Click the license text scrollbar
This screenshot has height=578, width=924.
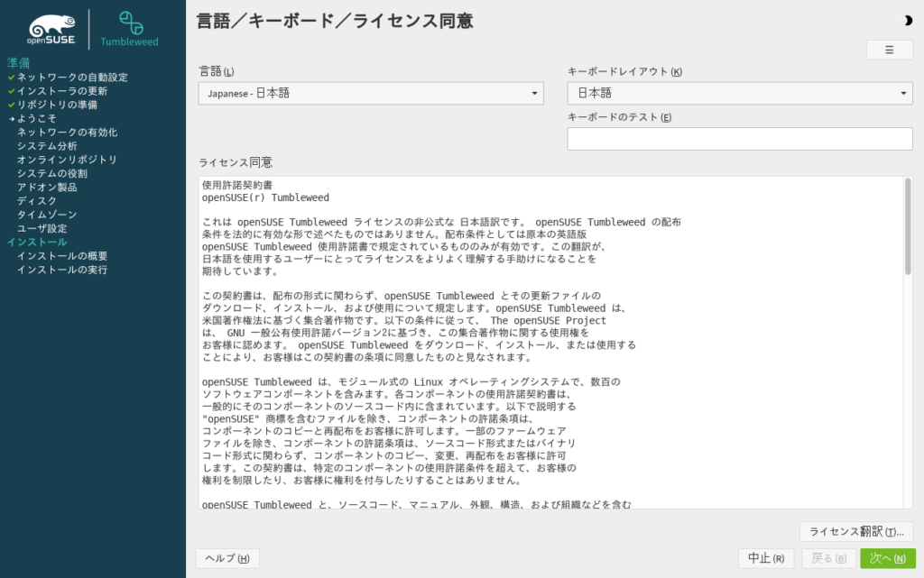click(x=907, y=227)
